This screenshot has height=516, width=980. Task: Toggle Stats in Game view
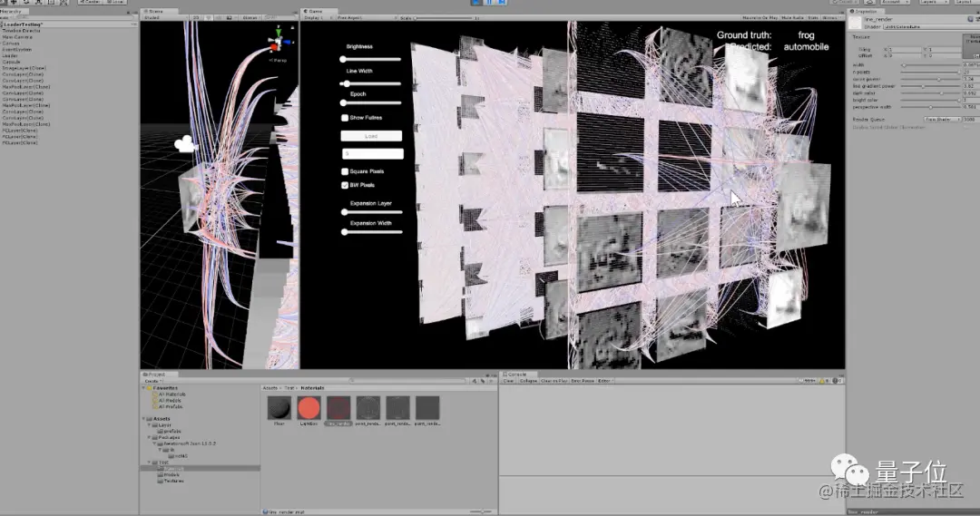pyautogui.click(x=812, y=17)
